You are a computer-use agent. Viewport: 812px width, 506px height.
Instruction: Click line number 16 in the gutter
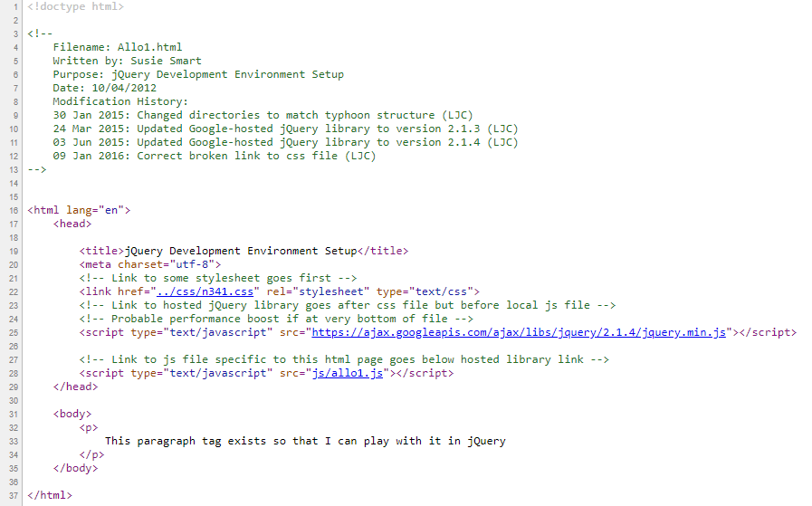tap(14, 211)
